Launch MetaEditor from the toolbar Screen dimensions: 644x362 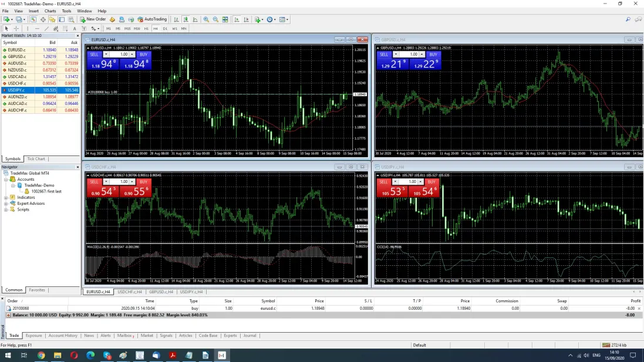pos(112,19)
